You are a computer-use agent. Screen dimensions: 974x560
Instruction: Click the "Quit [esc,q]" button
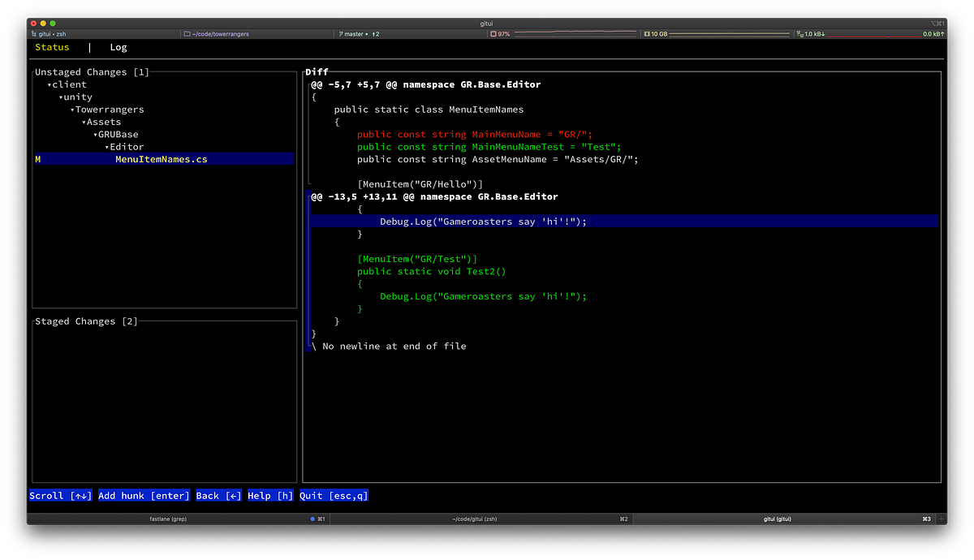tap(333, 495)
